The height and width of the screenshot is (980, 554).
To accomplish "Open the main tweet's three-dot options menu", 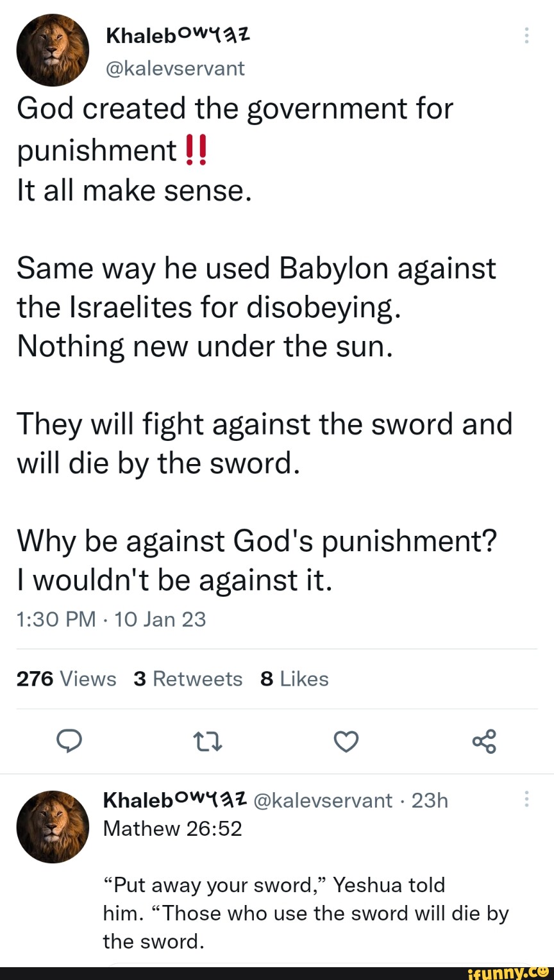I will pos(526,35).
